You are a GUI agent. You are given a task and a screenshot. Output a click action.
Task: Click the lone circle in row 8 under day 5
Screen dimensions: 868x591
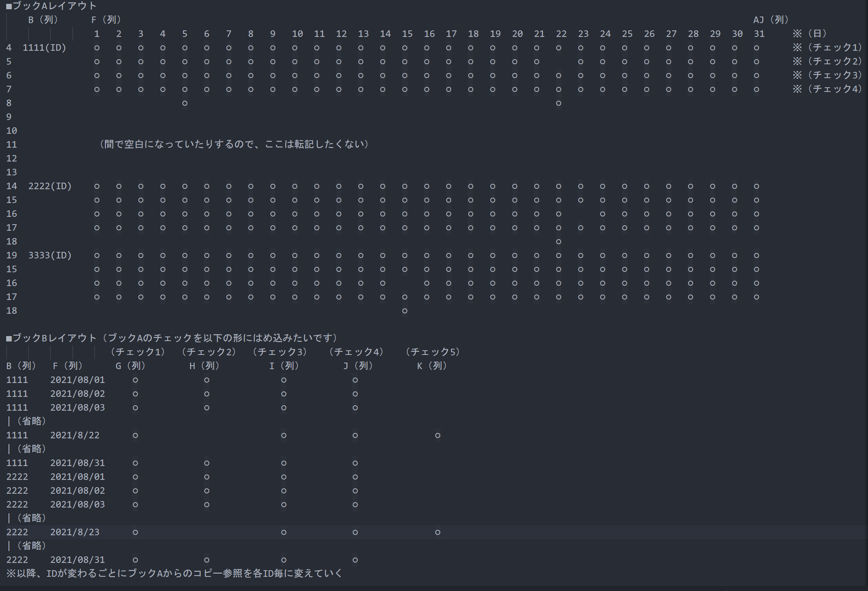pos(185,103)
